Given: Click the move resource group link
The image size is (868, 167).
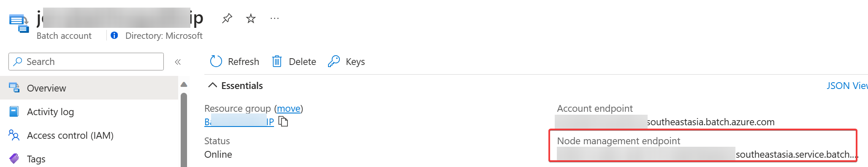Looking at the screenshot, I should click(x=288, y=108).
